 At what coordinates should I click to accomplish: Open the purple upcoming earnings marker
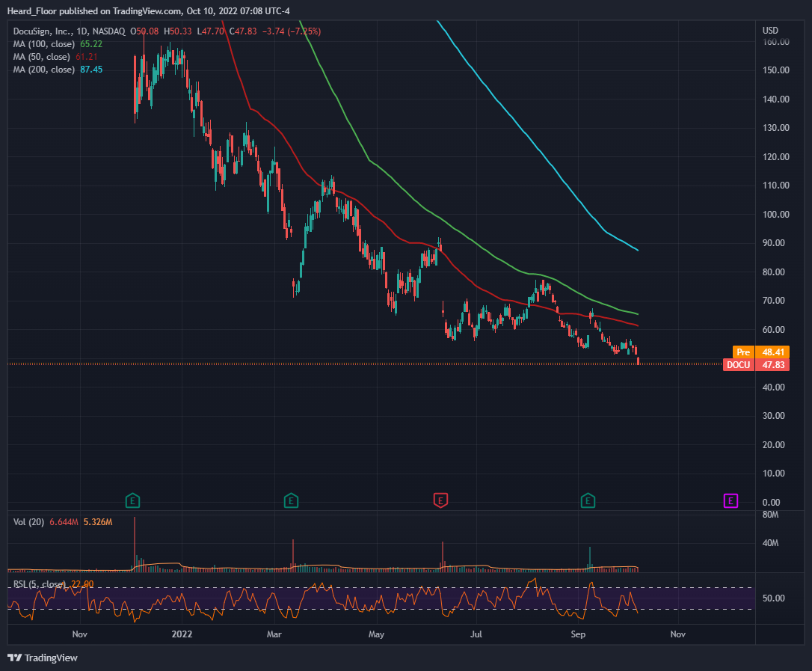[731, 500]
